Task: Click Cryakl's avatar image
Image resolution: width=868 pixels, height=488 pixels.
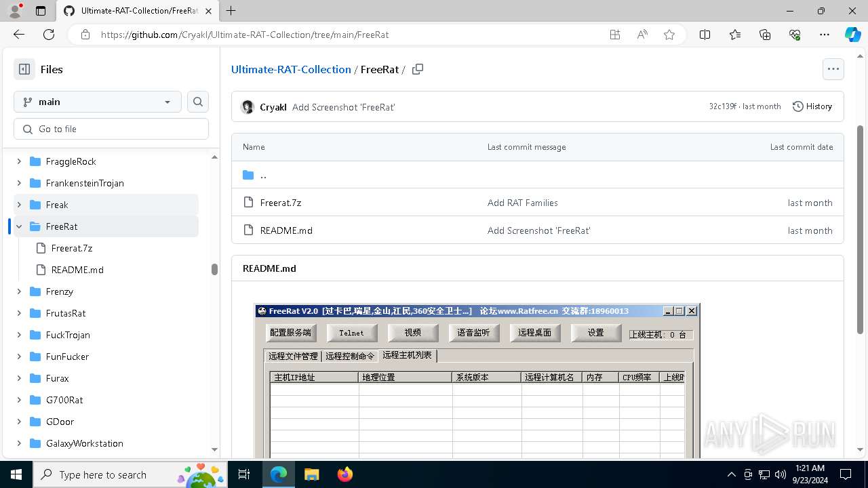Action: tap(248, 107)
